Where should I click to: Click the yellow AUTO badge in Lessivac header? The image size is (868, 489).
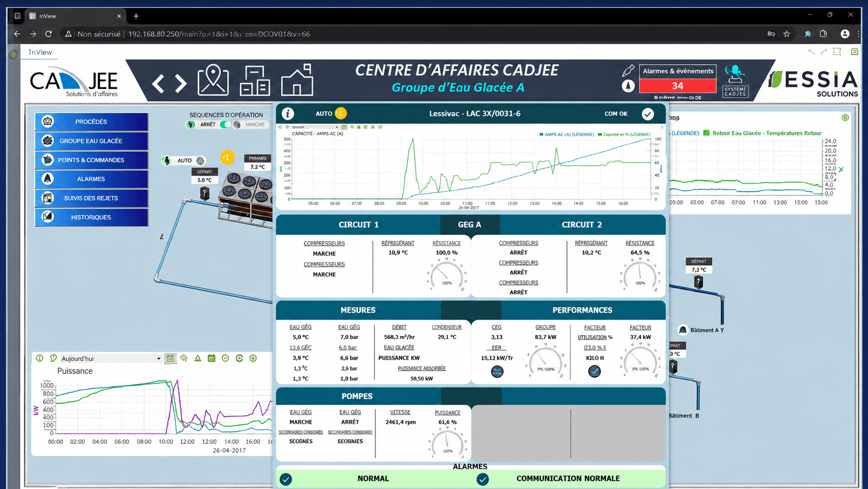(x=341, y=113)
